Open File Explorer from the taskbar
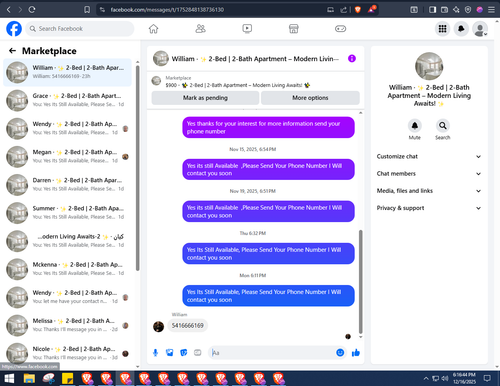This screenshot has height=386, width=500. point(29,378)
